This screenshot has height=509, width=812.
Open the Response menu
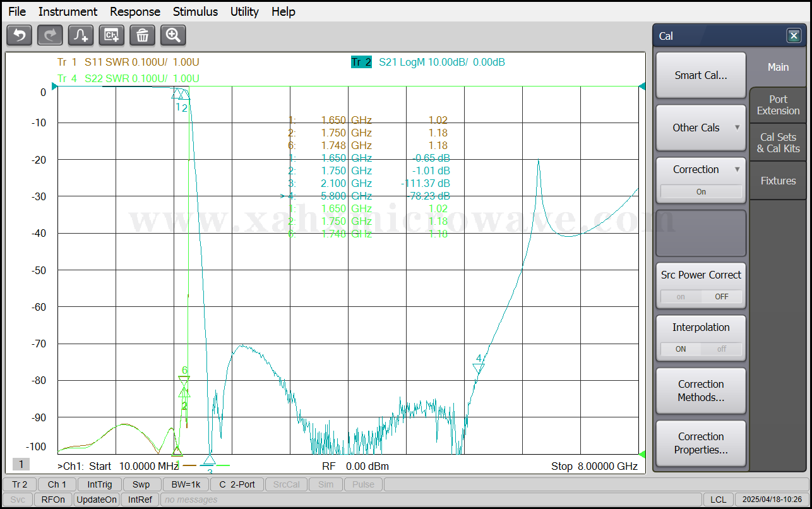[135, 11]
